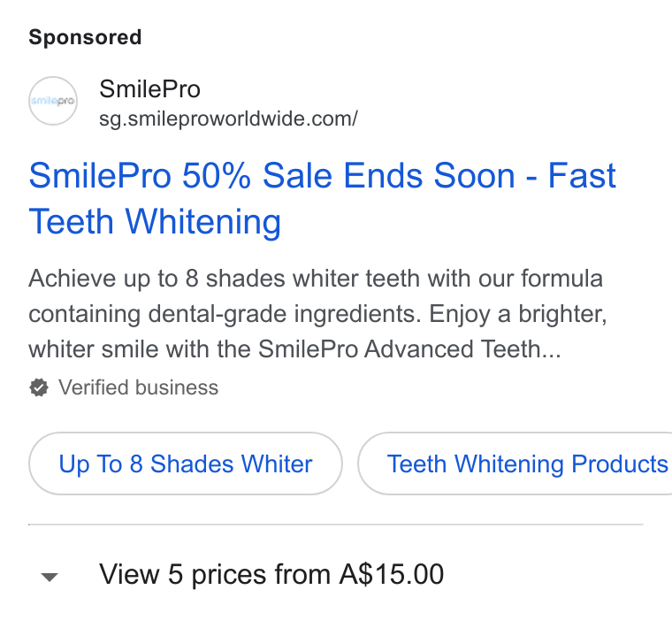
Task: Click the A$15.00 starting price
Action: click(x=392, y=574)
